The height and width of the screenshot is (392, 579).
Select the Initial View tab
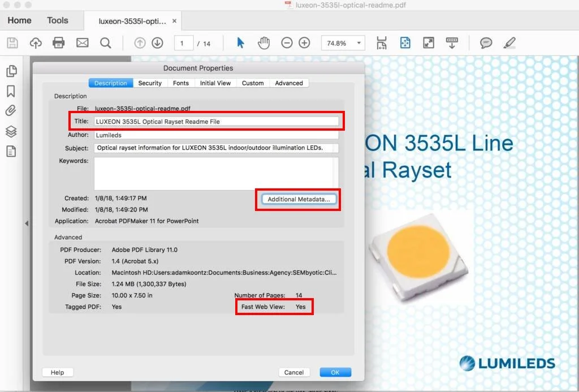pos(215,83)
